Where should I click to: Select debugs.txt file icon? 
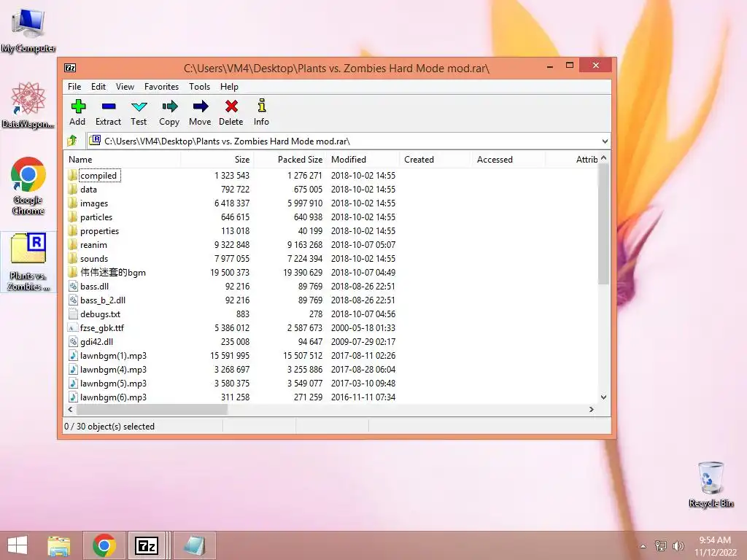pyautogui.click(x=73, y=314)
